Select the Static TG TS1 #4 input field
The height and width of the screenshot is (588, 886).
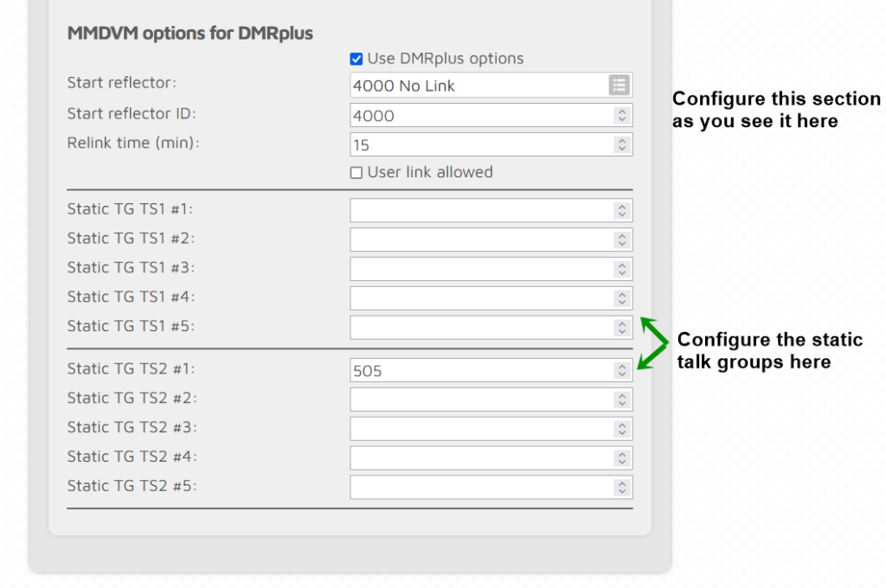[x=476, y=297]
